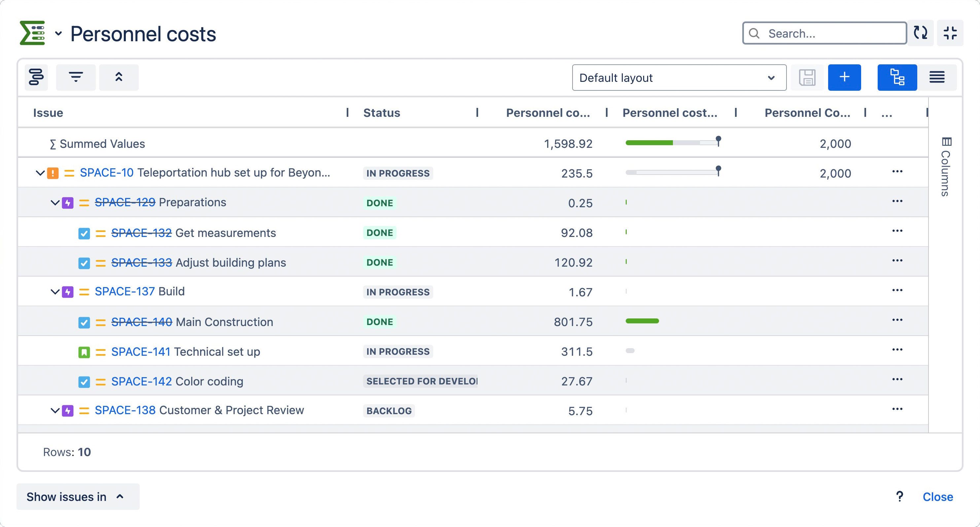The height and width of the screenshot is (527, 980).
Task: Open the Columns side panel tab
Action: click(946, 167)
